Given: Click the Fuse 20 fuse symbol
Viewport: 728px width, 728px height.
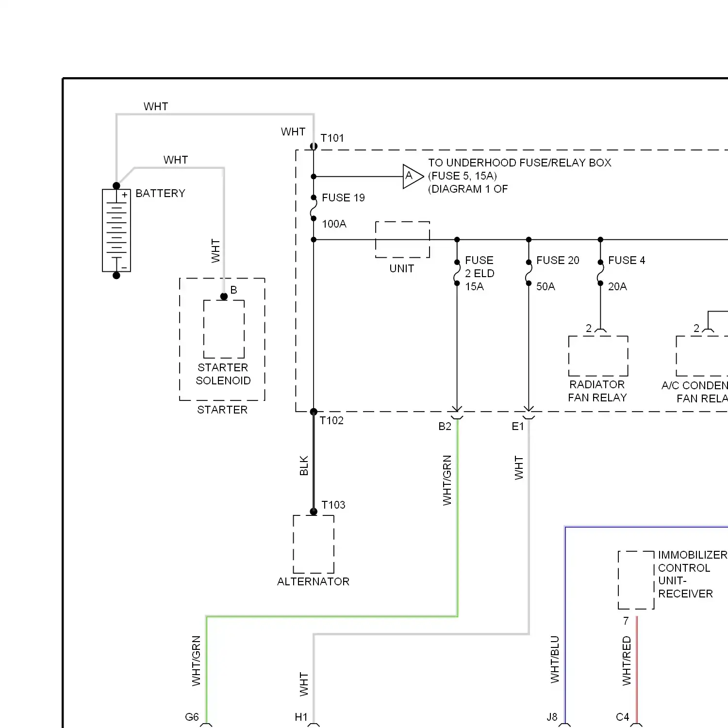Looking at the screenshot, I should click(x=529, y=272).
